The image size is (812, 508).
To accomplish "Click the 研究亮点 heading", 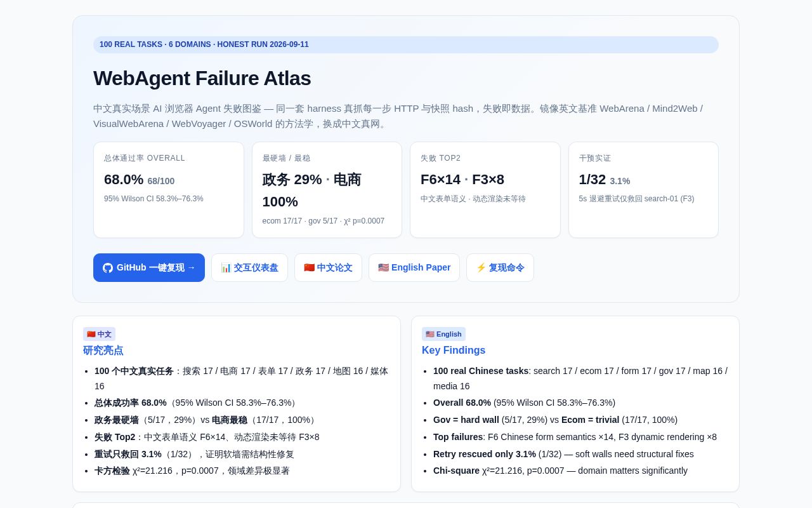I will [103, 351].
